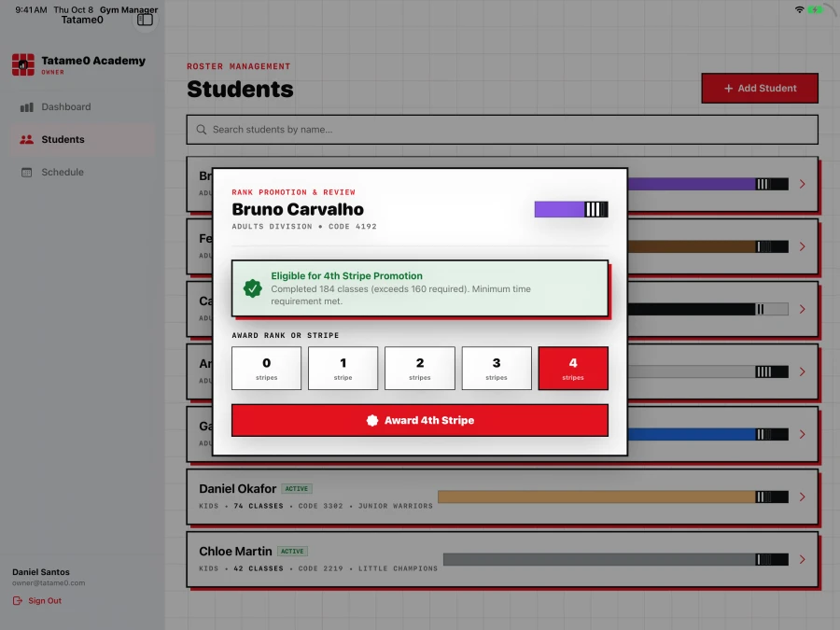The width and height of the screenshot is (840, 630).
Task: Open Dashboard from the sidebar
Action: pos(83,106)
